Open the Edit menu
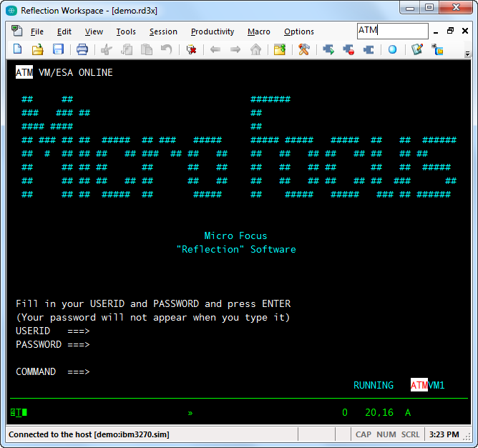 click(x=64, y=31)
